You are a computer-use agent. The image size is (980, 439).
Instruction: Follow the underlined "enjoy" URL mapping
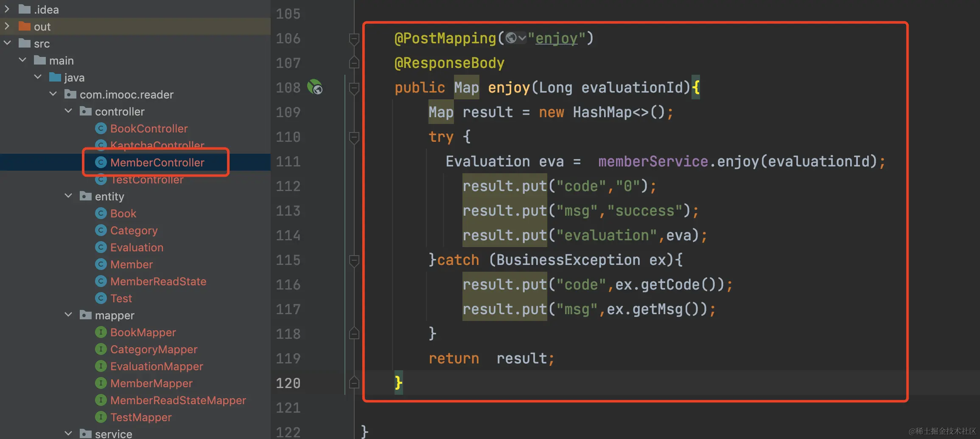click(x=556, y=39)
